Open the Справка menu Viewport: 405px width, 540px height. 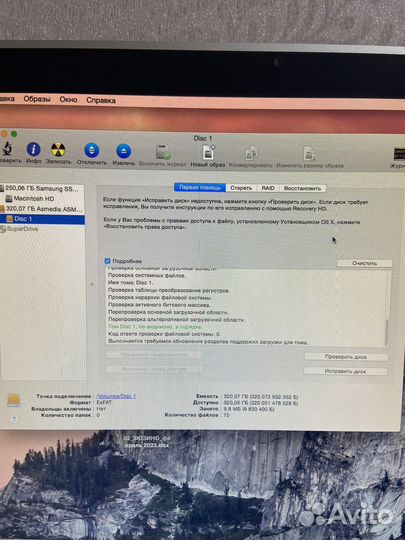(x=101, y=101)
